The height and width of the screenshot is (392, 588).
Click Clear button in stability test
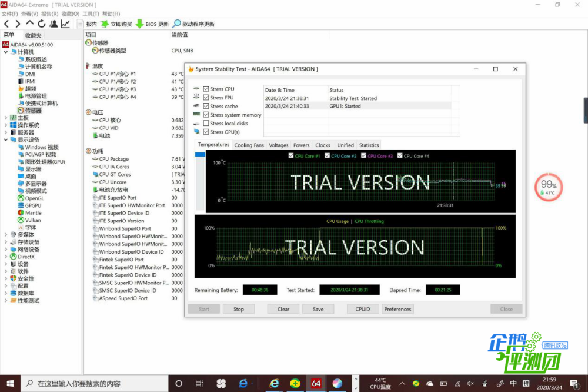click(x=283, y=309)
